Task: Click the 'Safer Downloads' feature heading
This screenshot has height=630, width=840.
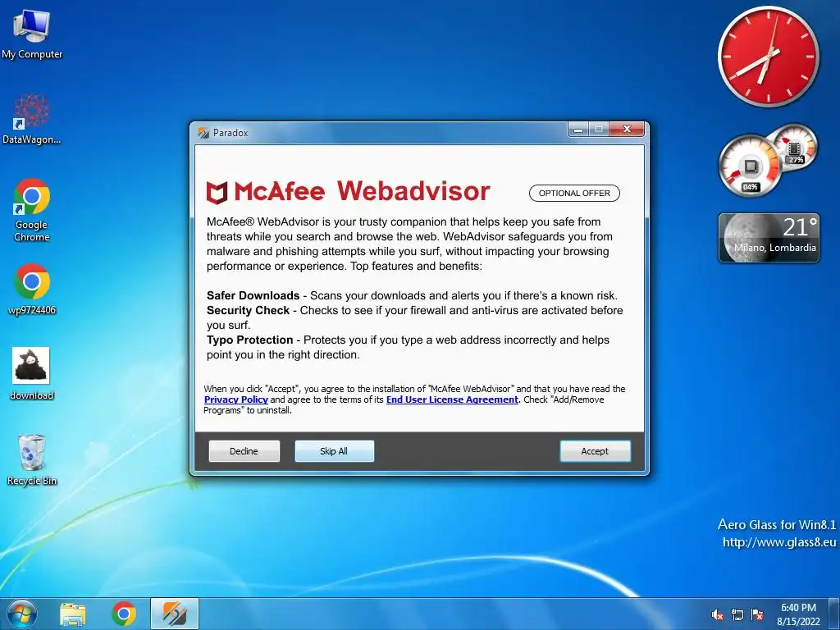Action: pos(253,295)
